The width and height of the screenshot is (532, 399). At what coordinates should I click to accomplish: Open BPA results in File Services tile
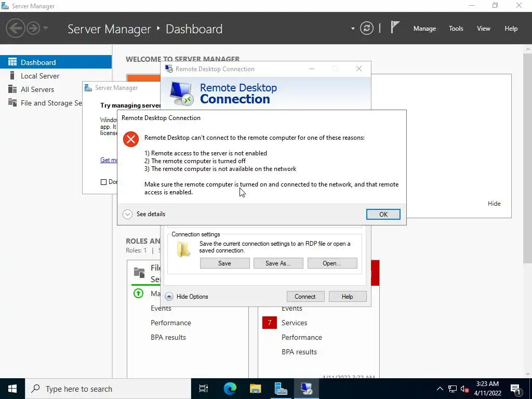coord(168,337)
